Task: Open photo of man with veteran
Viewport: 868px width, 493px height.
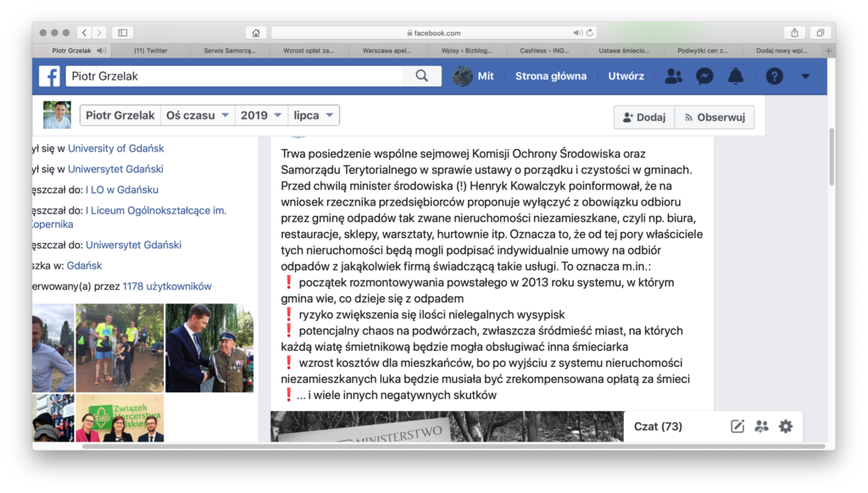Action: (x=209, y=348)
